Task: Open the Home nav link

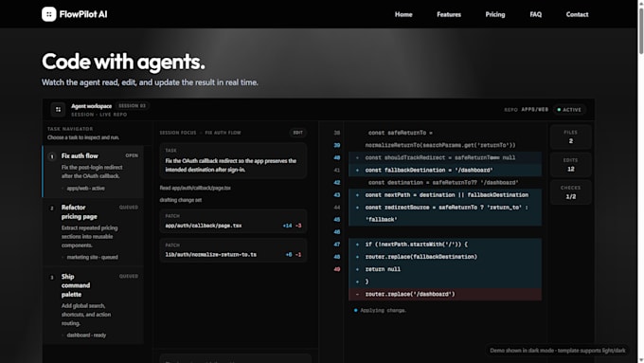Action: (x=403, y=14)
